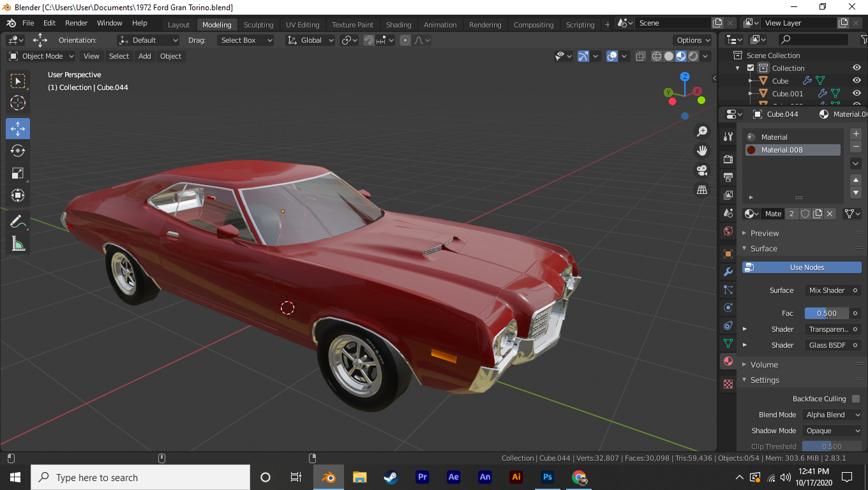Adjust the Fac slider set to 0.500

[827, 313]
